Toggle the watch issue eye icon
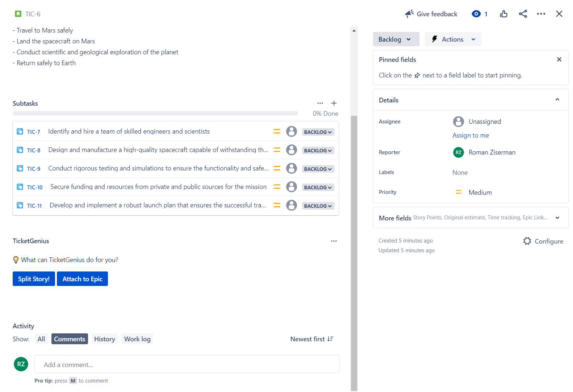 pyautogui.click(x=476, y=14)
